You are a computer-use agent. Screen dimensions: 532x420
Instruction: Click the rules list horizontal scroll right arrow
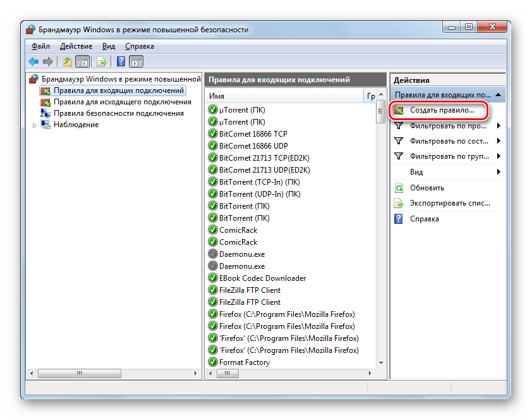(x=370, y=373)
